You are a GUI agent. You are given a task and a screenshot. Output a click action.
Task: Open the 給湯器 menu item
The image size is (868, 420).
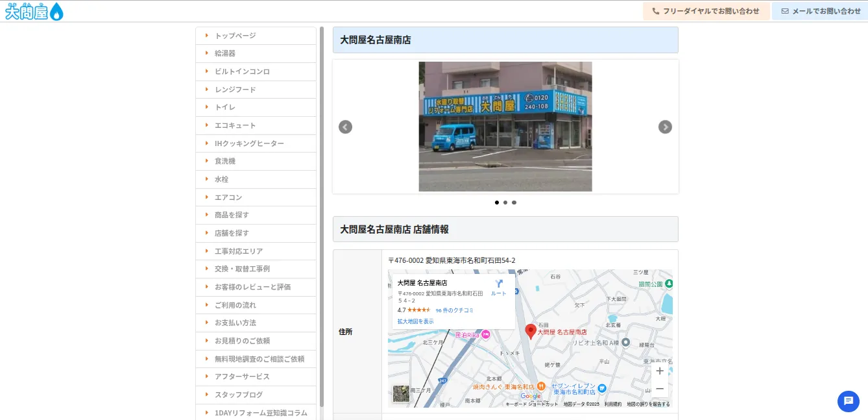[x=256, y=53]
